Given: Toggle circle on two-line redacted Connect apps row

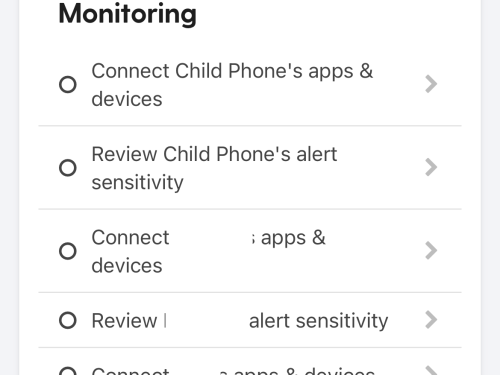Looking at the screenshot, I should coord(68,251).
